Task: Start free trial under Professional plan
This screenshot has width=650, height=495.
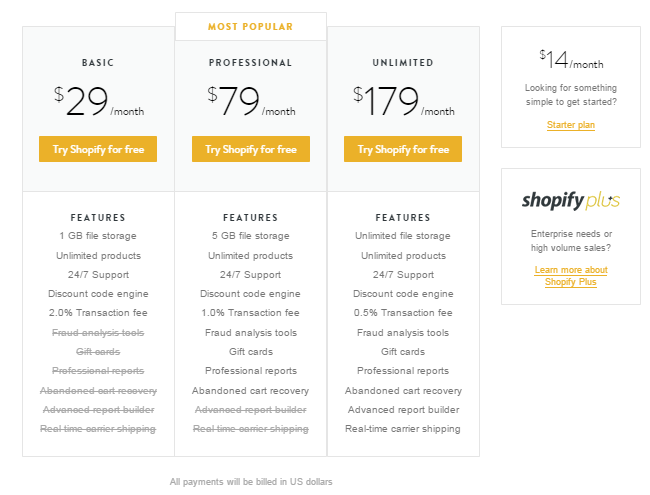Action: click(251, 149)
